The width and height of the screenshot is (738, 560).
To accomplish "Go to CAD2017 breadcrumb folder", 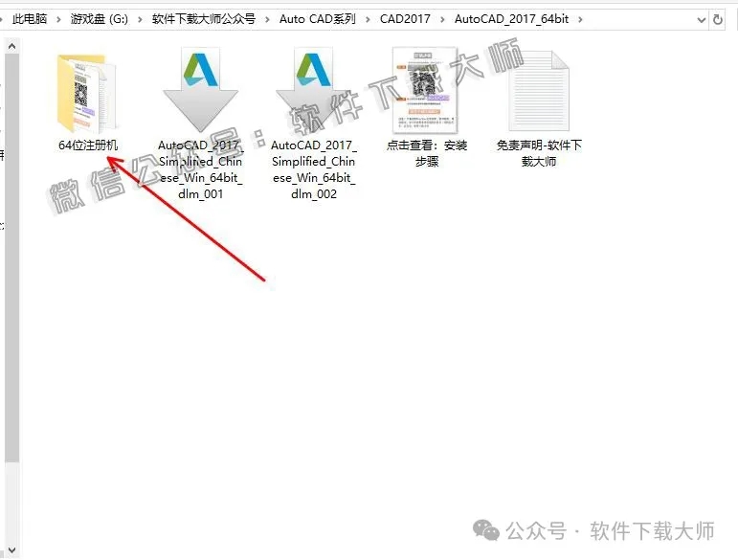I will click(x=405, y=19).
